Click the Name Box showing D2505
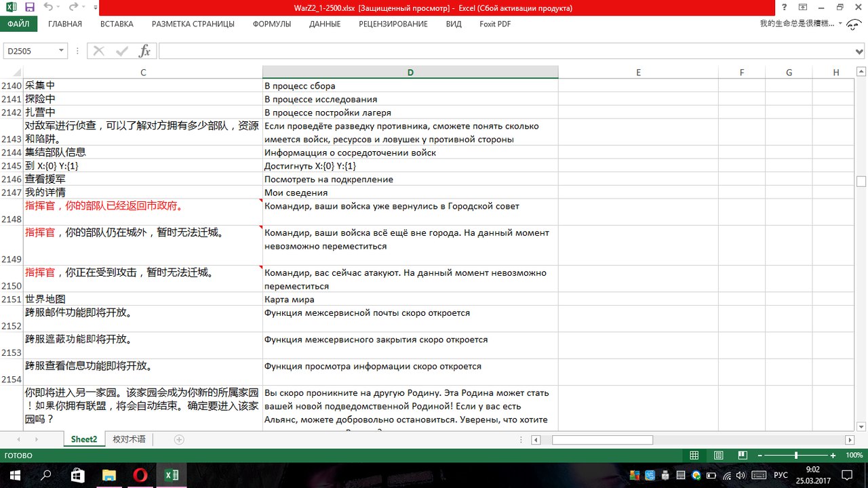Image resolution: width=868 pixels, height=488 pixels. pos(31,51)
